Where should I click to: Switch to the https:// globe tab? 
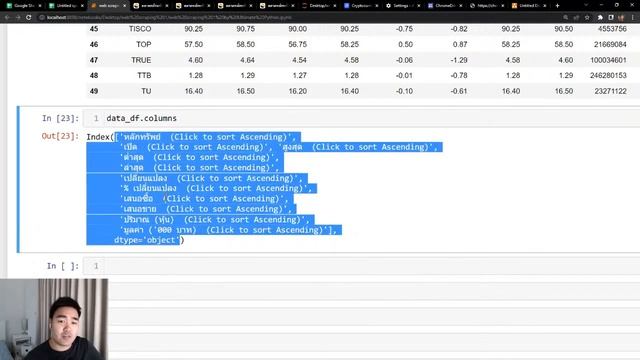pyautogui.click(x=487, y=6)
